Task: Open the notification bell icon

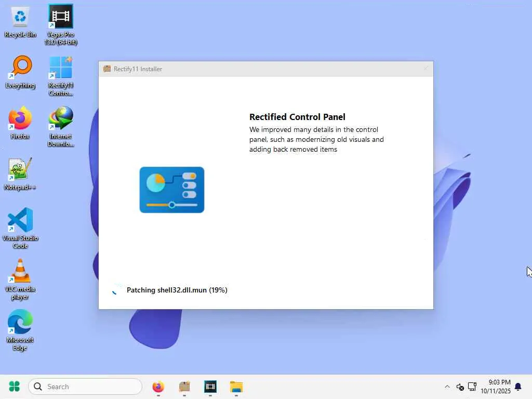Action: point(518,387)
